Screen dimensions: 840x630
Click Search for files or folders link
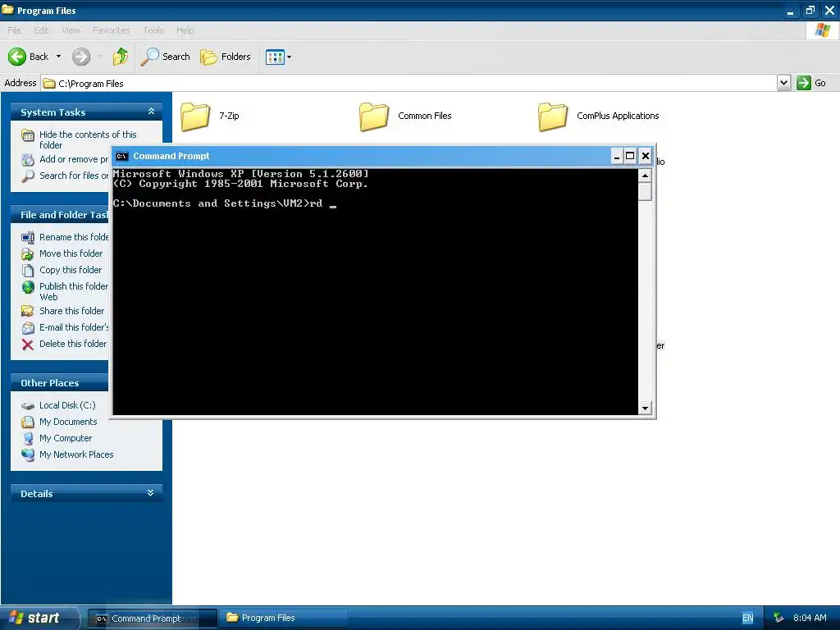click(x=73, y=176)
